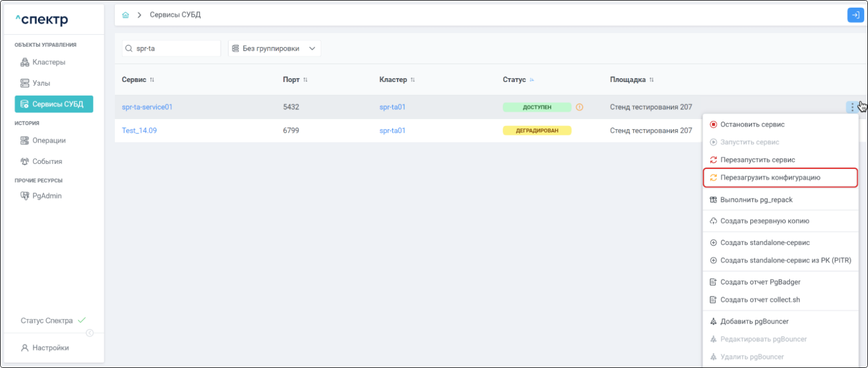Image resolution: width=868 pixels, height=368 pixels.
Task: Click the warning icon beside ДОСТУПЕН status
Action: point(579,107)
